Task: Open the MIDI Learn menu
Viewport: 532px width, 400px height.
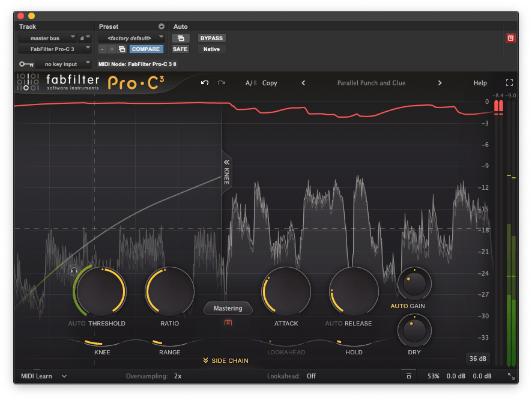Action: (x=38, y=376)
